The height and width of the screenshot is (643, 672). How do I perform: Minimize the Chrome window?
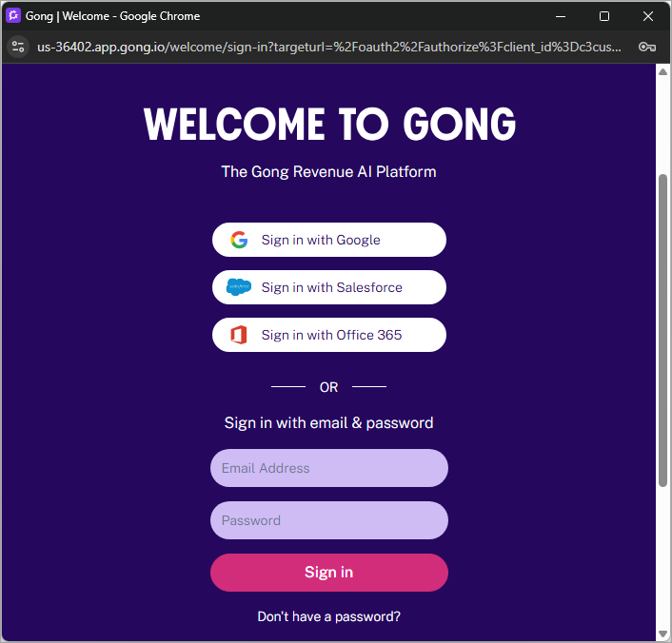coord(561,16)
